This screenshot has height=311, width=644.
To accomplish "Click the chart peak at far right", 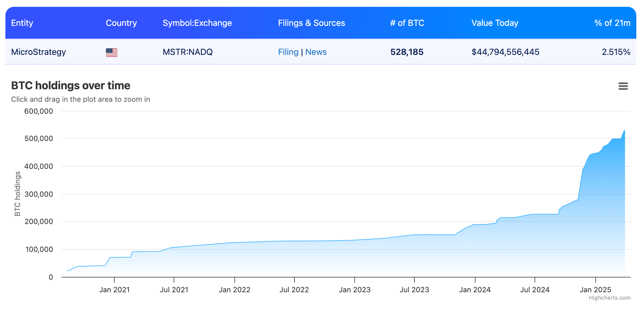I will pyautogui.click(x=624, y=131).
